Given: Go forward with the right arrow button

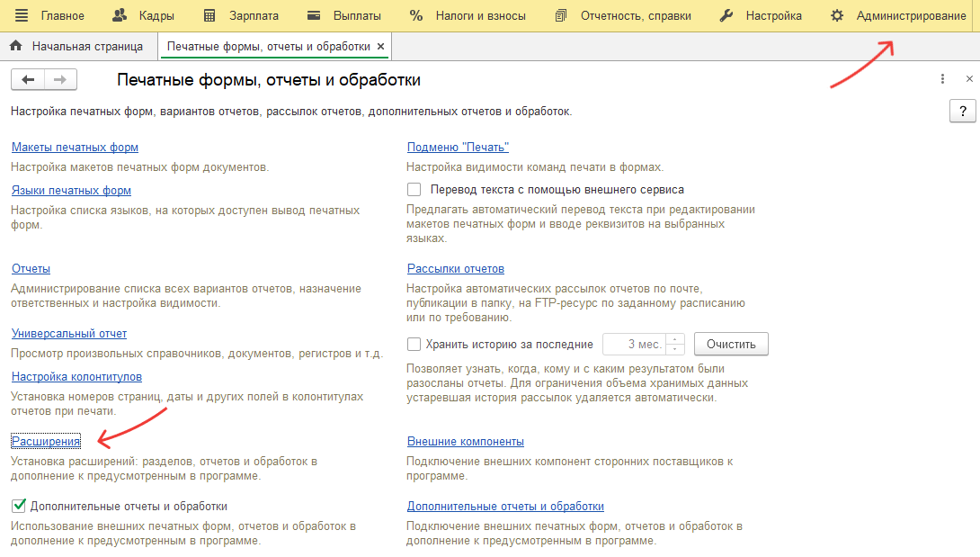Looking at the screenshot, I should [60, 79].
